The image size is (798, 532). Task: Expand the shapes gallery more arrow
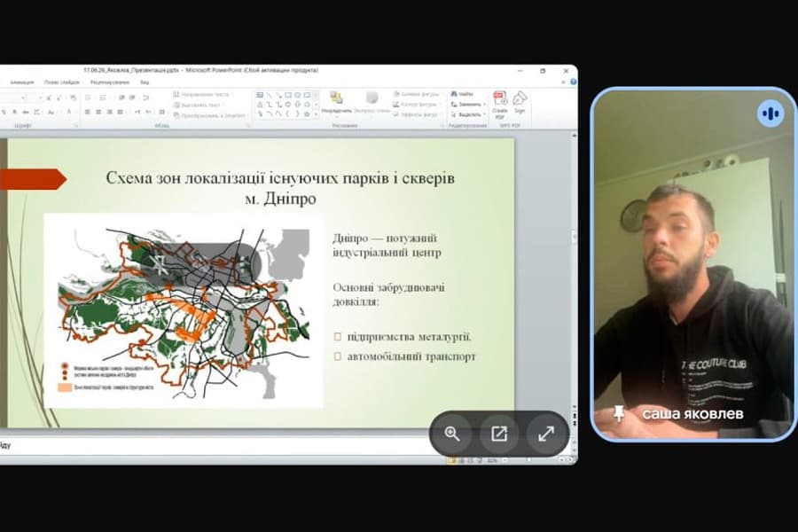tap(316, 114)
